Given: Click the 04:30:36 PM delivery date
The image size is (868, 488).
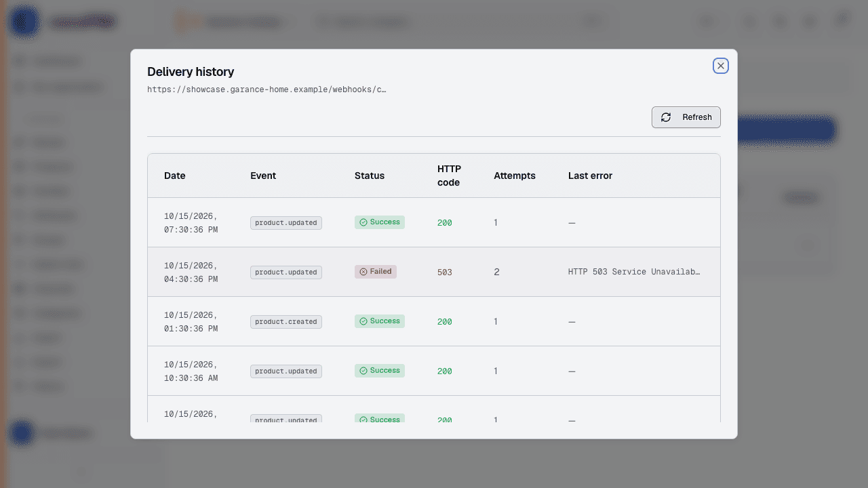Looking at the screenshot, I should pyautogui.click(x=191, y=272).
